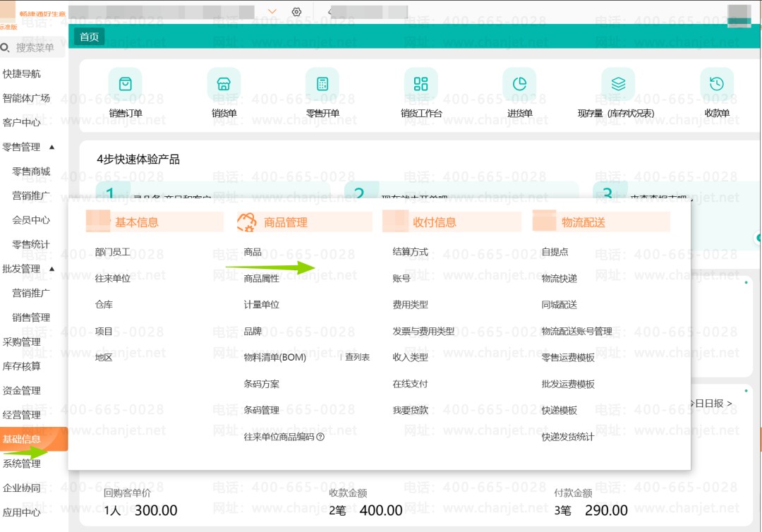The image size is (762, 532).
Task: Open 发票与费用类型 entry
Action: click(423, 332)
